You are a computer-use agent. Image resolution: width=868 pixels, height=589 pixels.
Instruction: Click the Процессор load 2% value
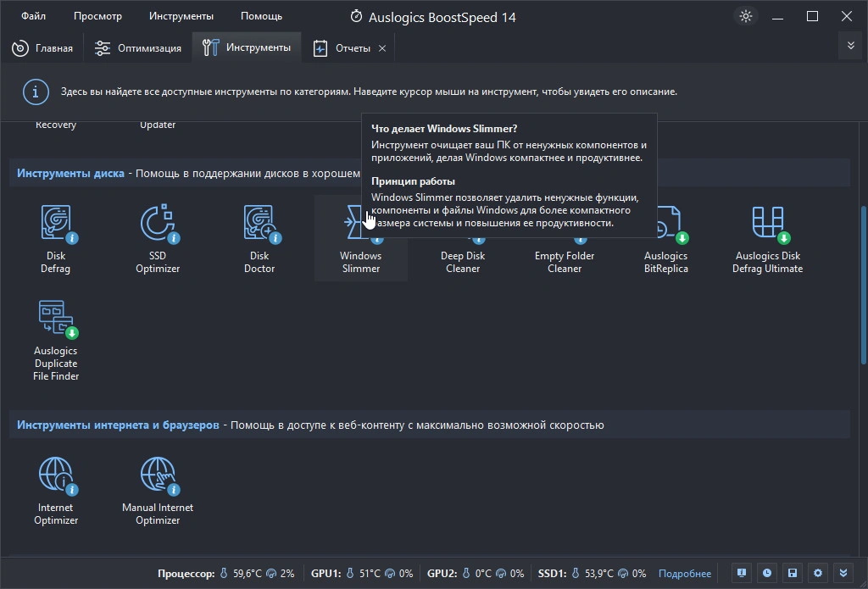point(287,574)
